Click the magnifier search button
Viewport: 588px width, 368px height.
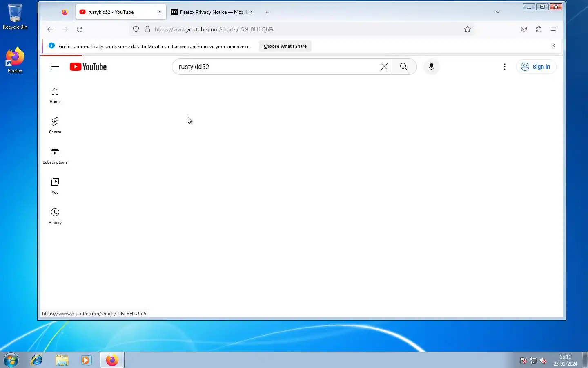pyautogui.click(x=403, y=67)
